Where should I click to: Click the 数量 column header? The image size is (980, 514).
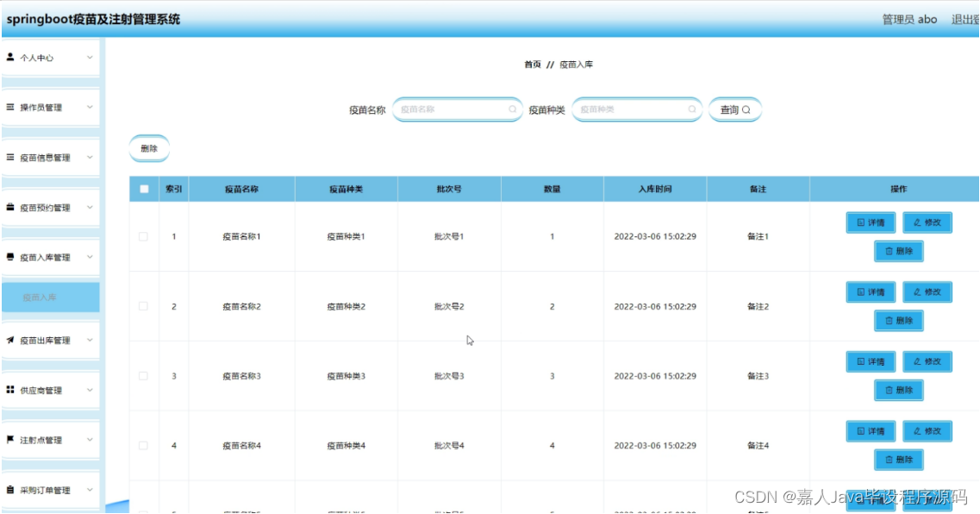(x=552, y=189)
